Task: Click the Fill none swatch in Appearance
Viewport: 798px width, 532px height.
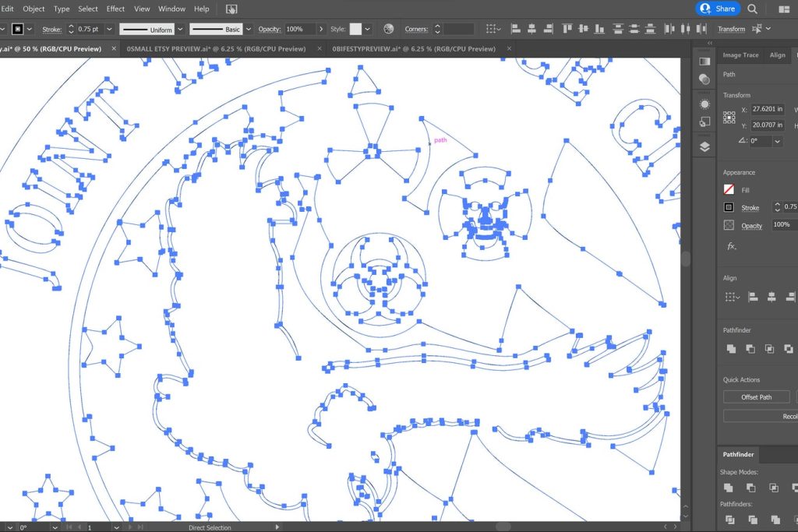Action: point(729,189)
